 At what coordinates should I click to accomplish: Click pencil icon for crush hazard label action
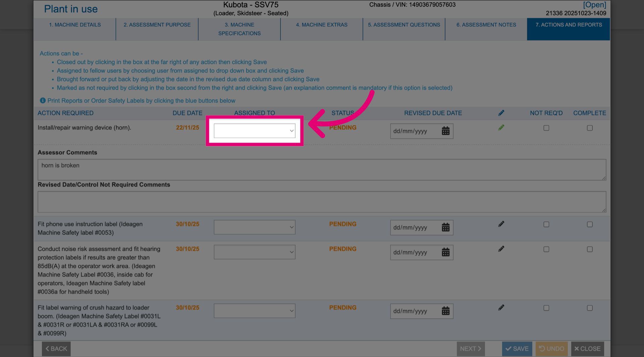[x=501, y=307]
